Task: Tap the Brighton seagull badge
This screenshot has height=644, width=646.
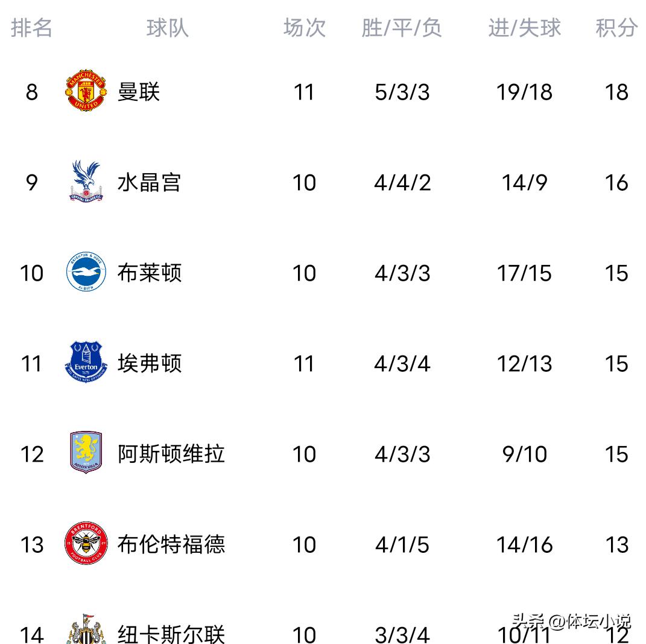Action: [x=86, y=273]
